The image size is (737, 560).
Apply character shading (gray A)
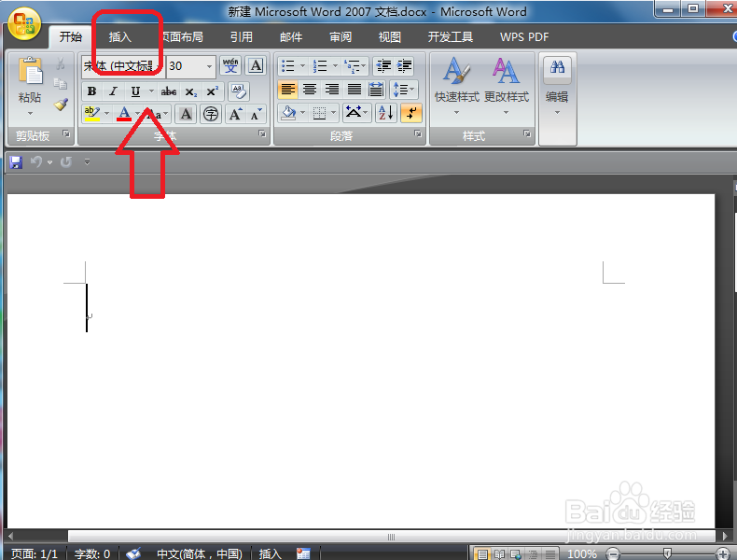pyautogui.click(x=187, y=114)
